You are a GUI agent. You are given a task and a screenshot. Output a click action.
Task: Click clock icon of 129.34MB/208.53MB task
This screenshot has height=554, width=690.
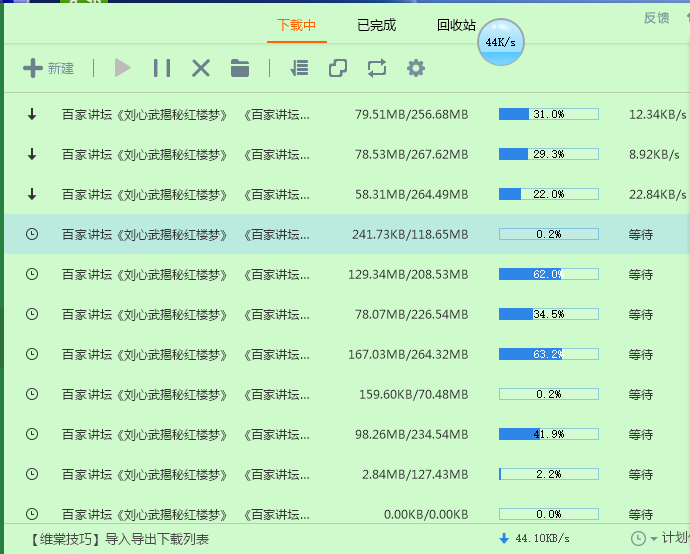tap(32, 274)
